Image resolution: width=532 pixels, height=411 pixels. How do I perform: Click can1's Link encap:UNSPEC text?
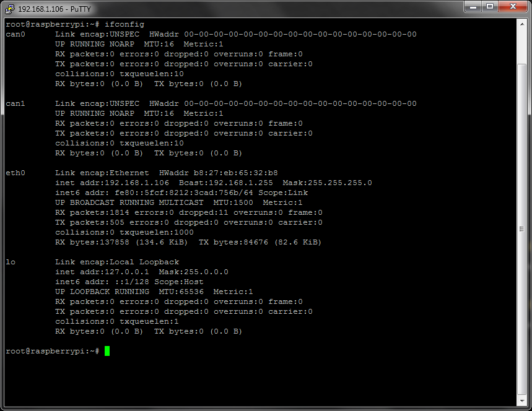(x=97, y=103)
